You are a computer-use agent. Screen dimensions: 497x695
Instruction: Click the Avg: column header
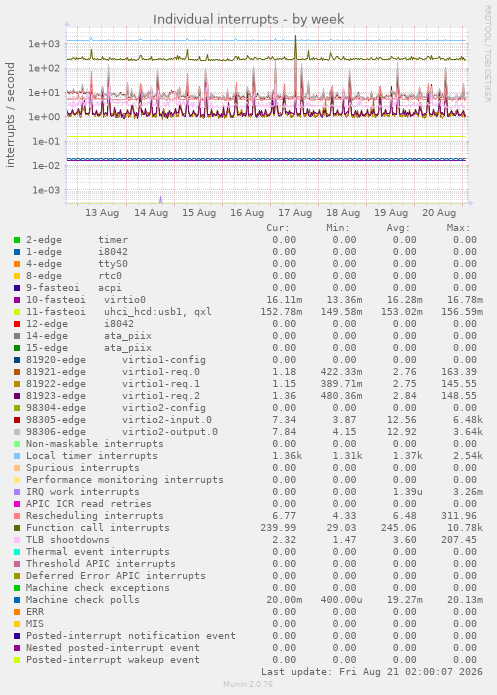tap(398, 228)
